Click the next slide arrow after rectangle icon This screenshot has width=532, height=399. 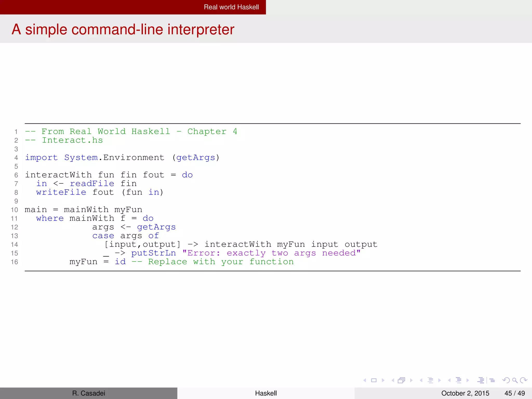coord(383,380)
